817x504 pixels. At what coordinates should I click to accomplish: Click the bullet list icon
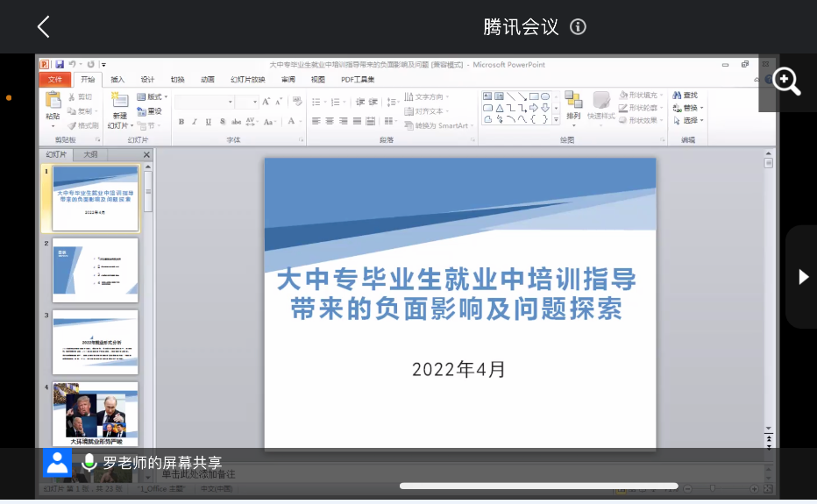(318, 102)
